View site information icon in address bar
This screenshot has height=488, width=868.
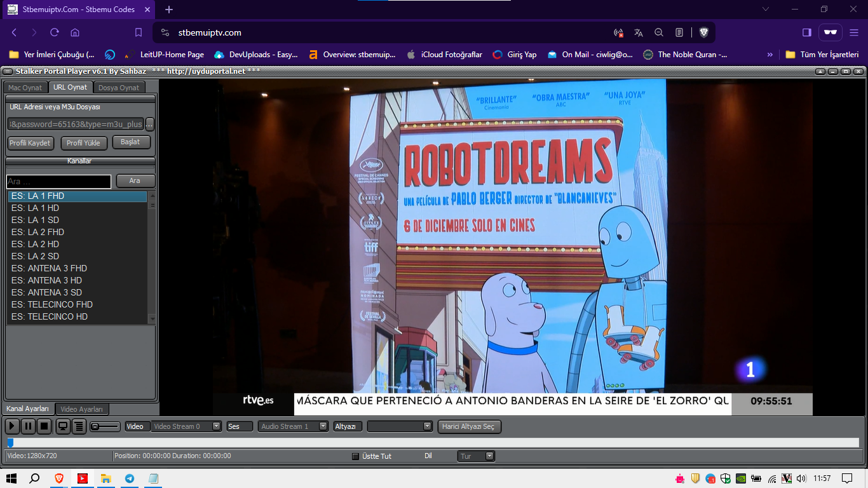point(165,32)
